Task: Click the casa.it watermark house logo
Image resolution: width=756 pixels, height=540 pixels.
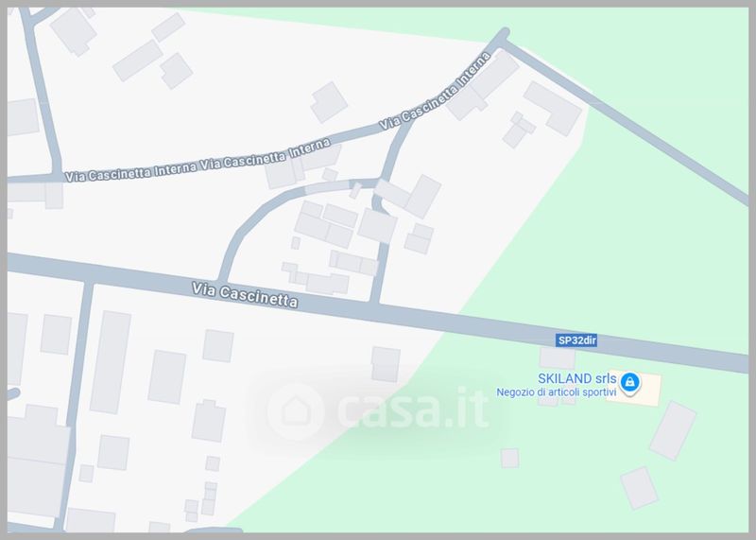Action: [295, 411]
